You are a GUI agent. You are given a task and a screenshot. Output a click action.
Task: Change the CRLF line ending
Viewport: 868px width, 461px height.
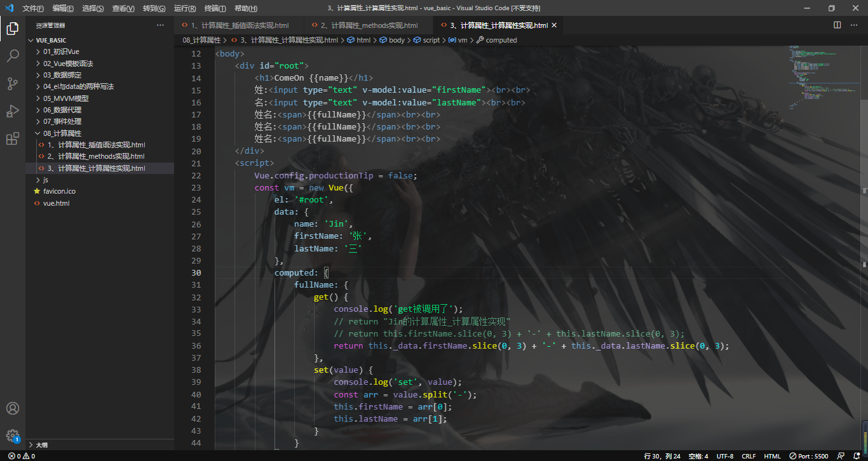[x=749, y=456]
